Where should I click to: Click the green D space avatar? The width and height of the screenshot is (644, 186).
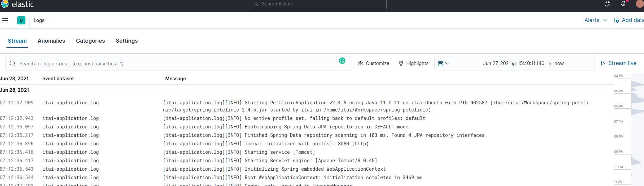(x=21, y=20)
